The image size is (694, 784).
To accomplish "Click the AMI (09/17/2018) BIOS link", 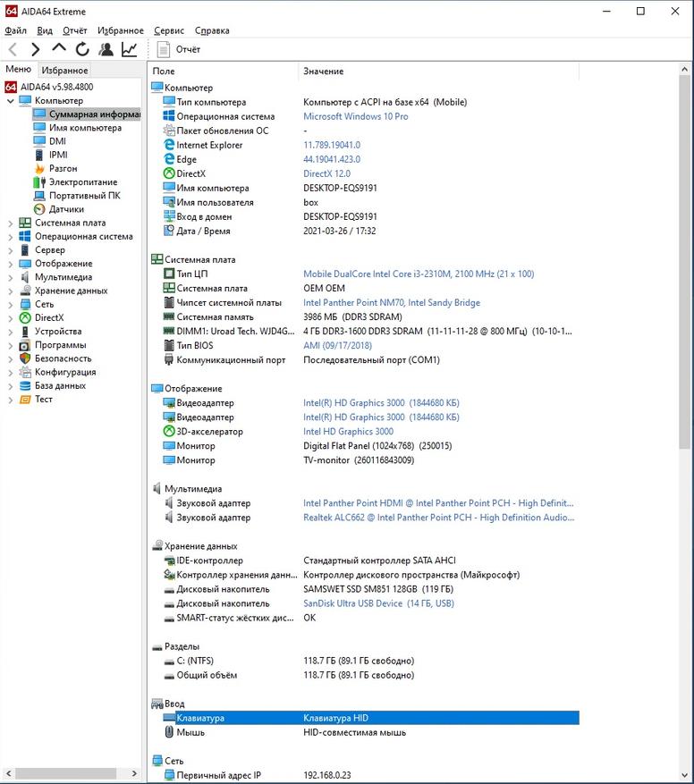I will point(338,345).
